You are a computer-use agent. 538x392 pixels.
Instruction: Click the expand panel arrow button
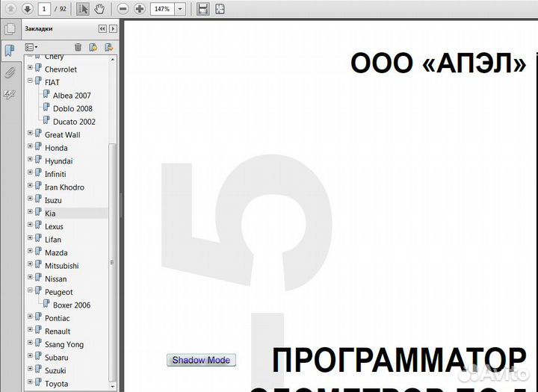tap(113, 29)
